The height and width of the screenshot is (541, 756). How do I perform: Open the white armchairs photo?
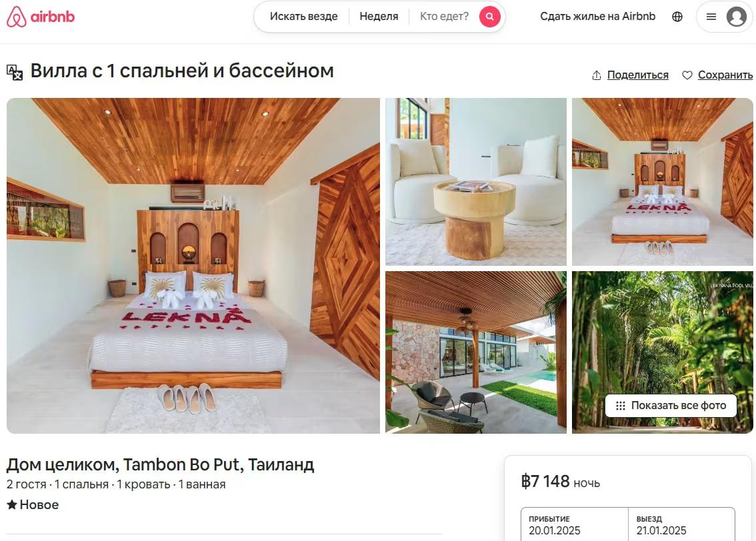[476, 182]
